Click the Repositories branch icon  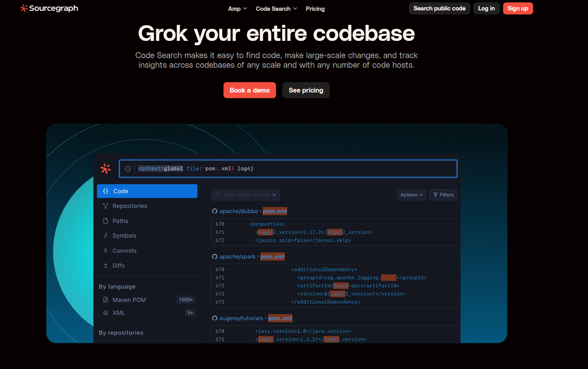pyautogui.click(x=106, y=206)
